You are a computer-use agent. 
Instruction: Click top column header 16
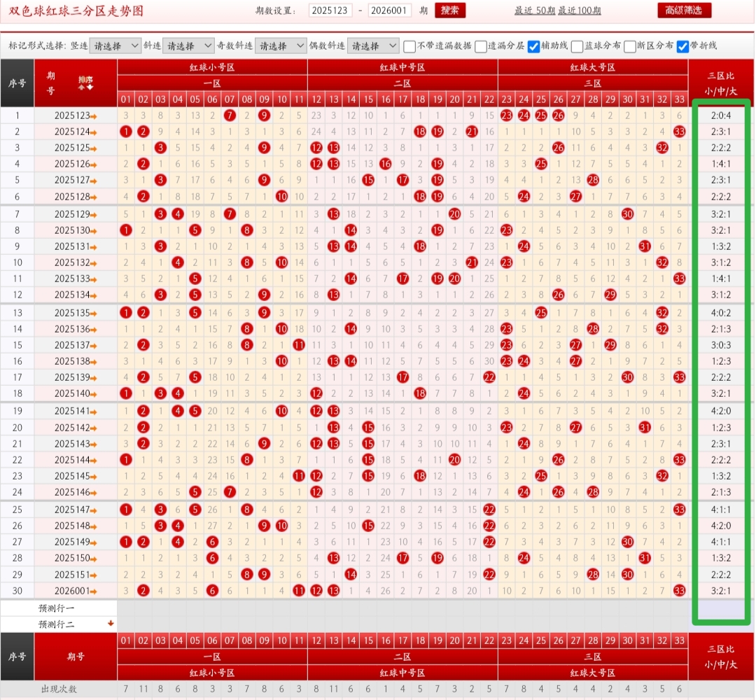click(x=385, y=99)
